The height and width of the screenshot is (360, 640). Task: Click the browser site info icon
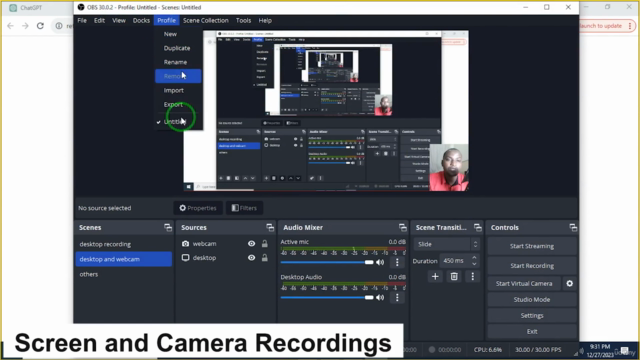pyautogui.click(x=59, y=26)
